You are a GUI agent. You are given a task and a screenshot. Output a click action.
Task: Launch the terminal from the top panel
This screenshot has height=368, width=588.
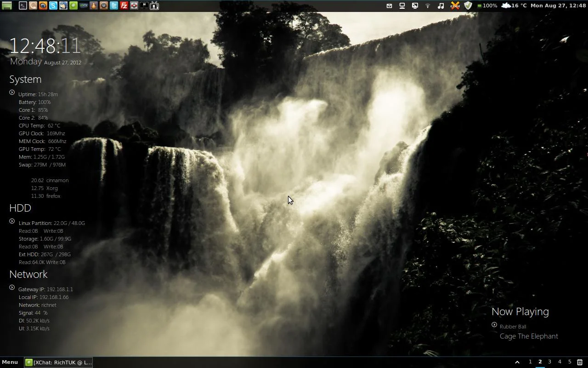point(23,6)
